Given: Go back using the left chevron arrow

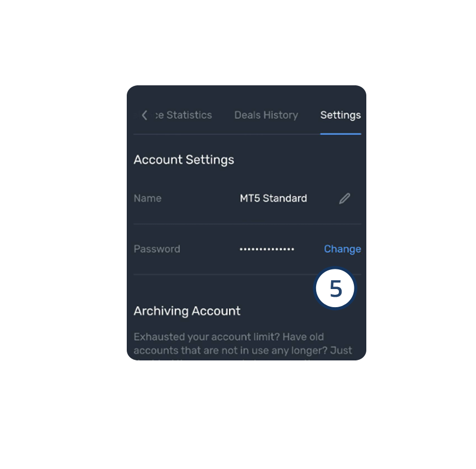Looking at the screenshot, I should [144, 115].
